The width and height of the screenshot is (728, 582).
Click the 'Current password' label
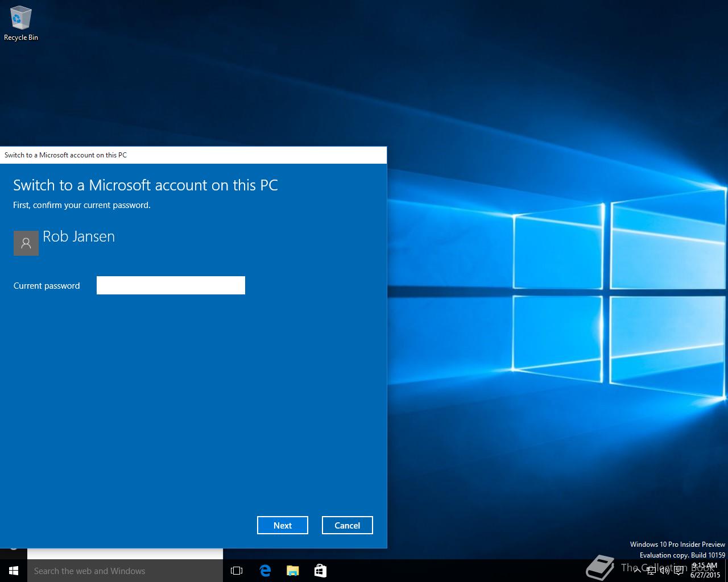point(47,286)
